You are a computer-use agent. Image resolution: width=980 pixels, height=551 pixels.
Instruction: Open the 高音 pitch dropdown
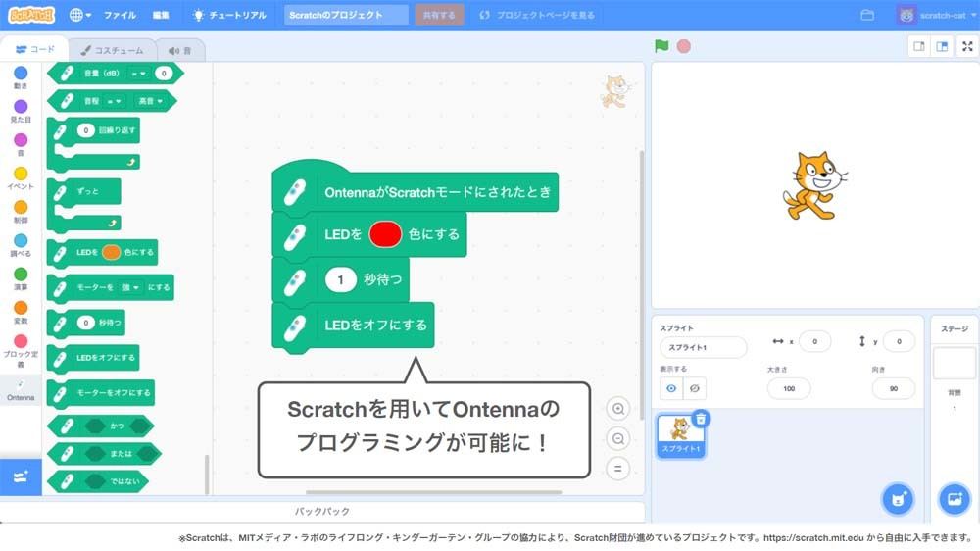tap(150, 101)
